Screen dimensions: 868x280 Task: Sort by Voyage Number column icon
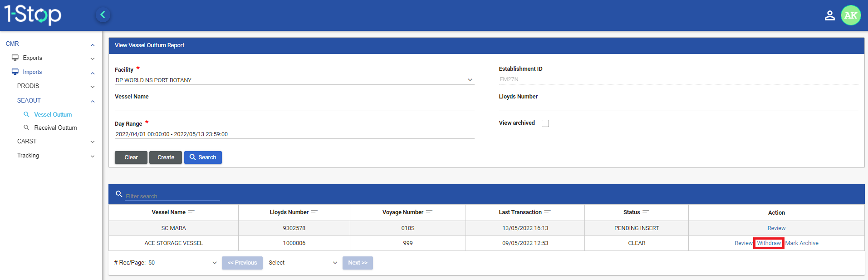click(x=429, y=212)
